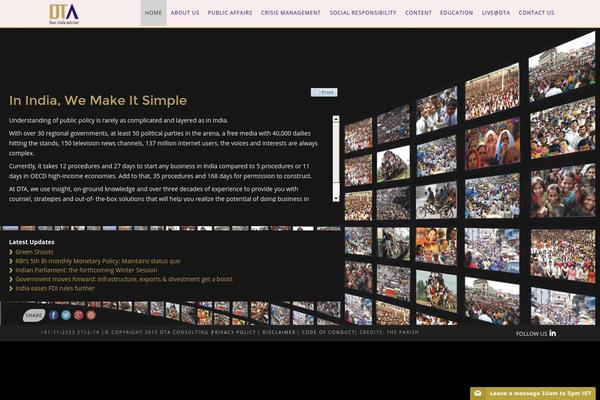Click chevron beside Green Shoots
The image size is (600, 400).
11,252
